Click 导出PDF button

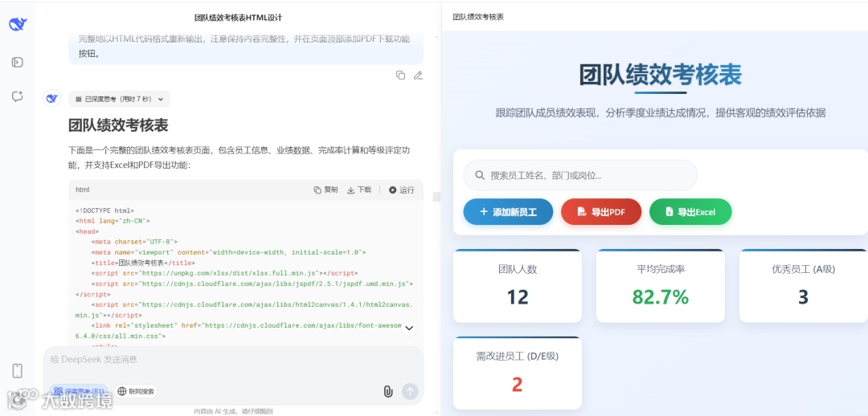(601, 212)
